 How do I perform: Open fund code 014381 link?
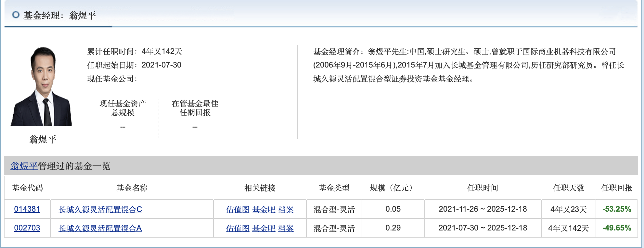tap(27, 209)
